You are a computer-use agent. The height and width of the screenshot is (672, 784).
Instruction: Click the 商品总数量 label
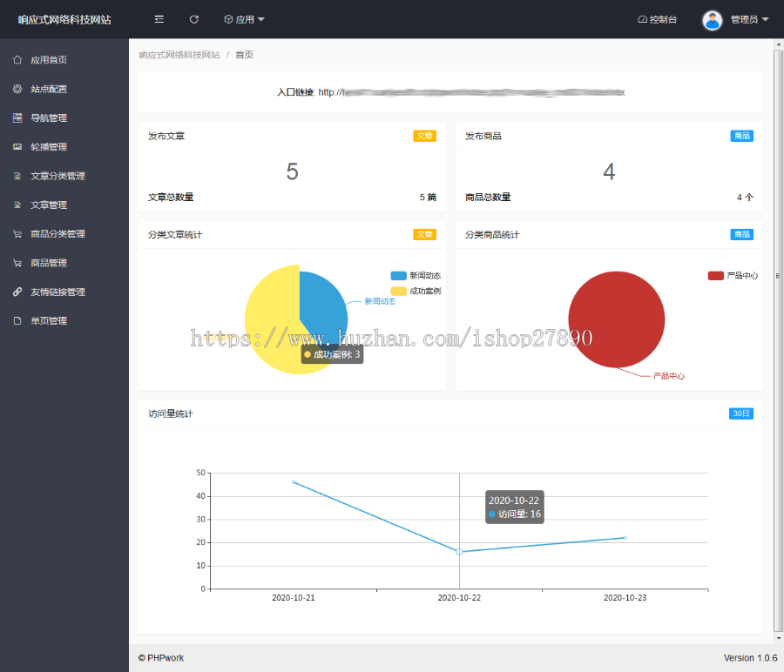point(488,198)
